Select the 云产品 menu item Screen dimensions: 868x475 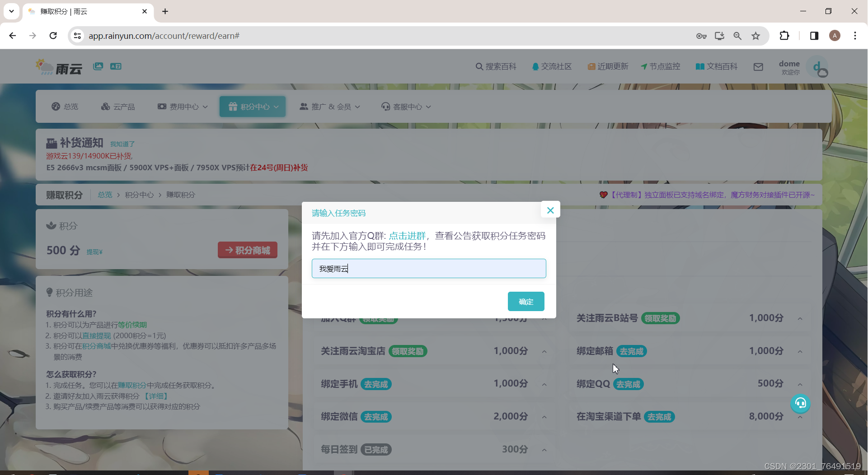pos(117,107)
